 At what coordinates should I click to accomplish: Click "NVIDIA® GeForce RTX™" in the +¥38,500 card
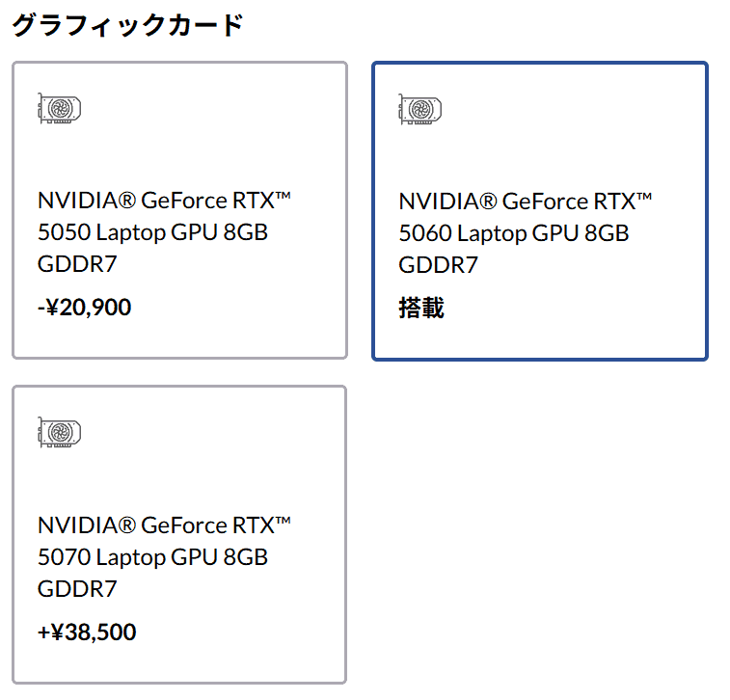[x=164, y=525]
